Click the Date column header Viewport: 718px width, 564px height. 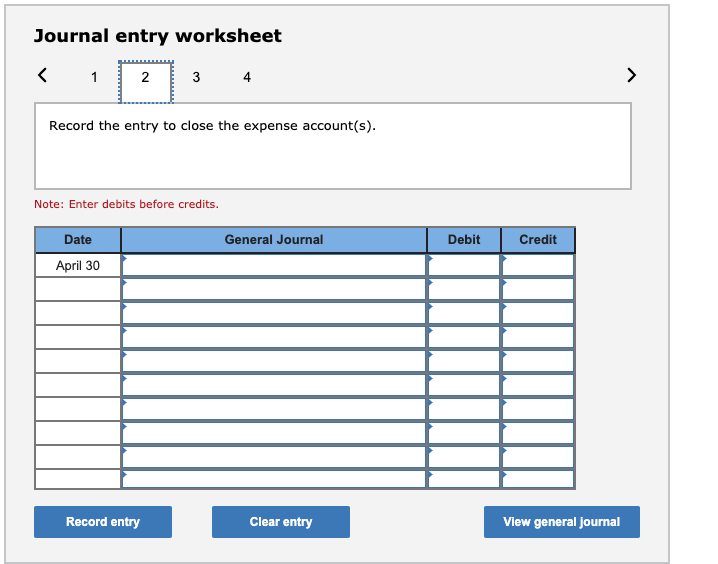[x=78, y=239]
